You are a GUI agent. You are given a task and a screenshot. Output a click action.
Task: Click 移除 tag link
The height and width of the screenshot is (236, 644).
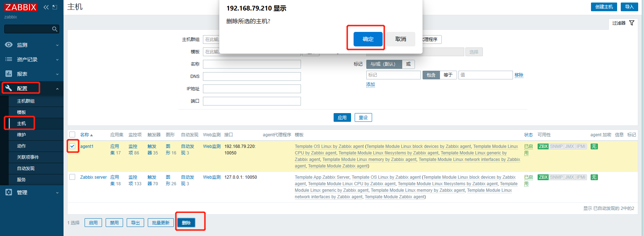519,75
